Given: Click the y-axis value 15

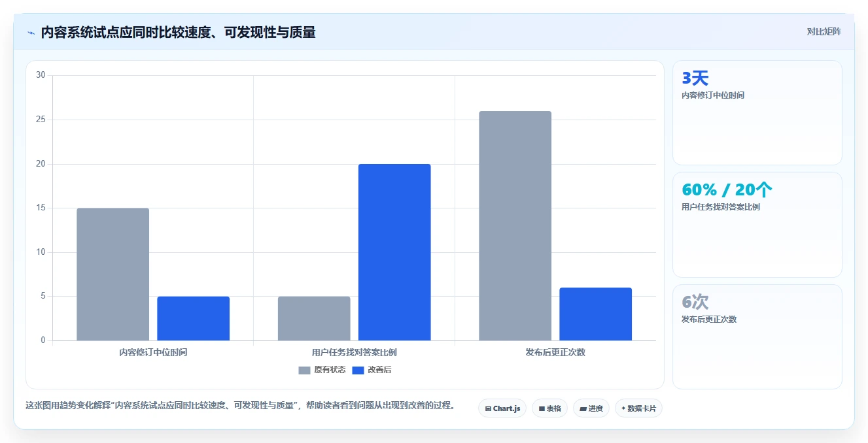Looking at the screenshot, I should (41, 208).
